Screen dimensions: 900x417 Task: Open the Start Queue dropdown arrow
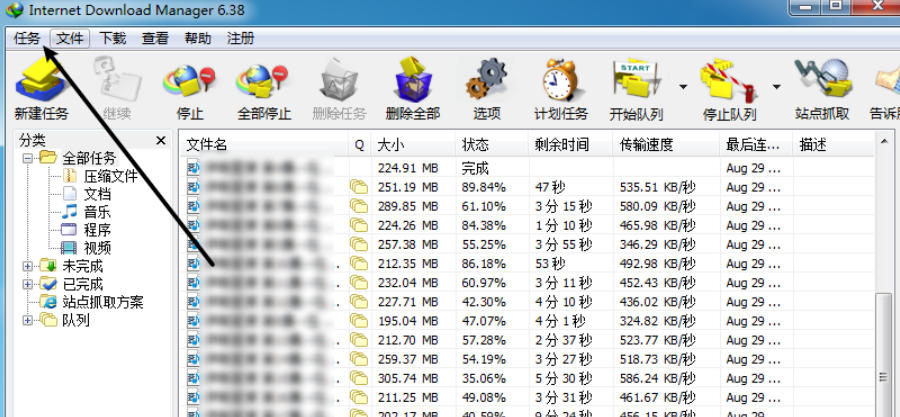683,87
